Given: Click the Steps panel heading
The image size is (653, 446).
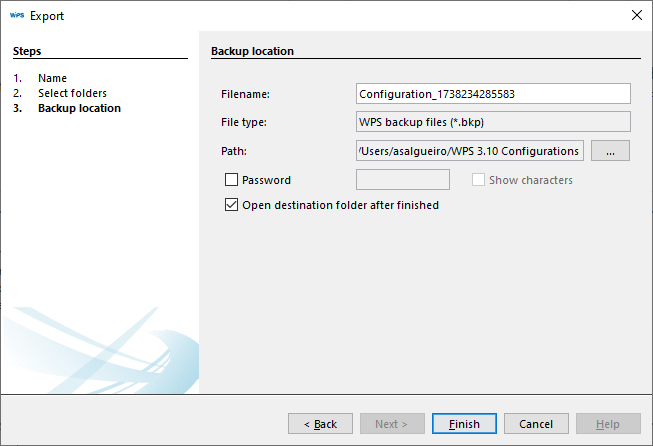Looking at the screenshot, I should pyautogui.click(x=27, y=51).
